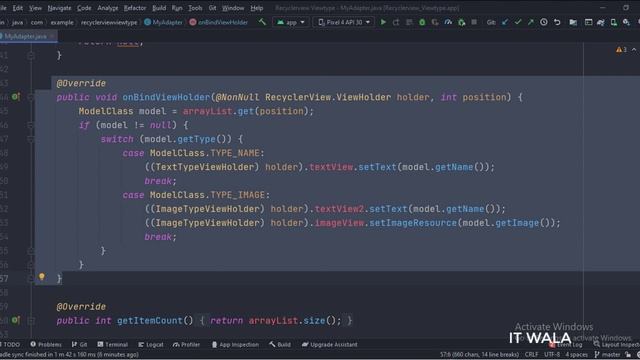Click override gutter icon beside getItemCount

coord(15,320)
